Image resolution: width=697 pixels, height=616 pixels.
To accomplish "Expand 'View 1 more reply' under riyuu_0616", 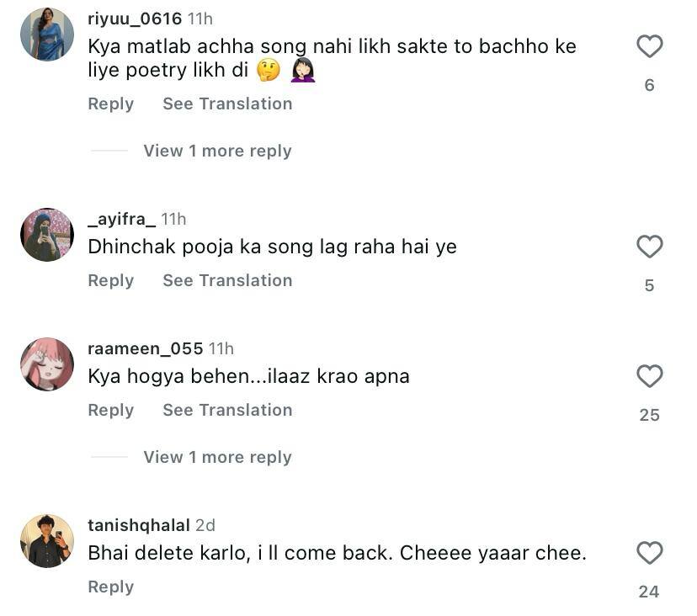I will click(217, 151).
